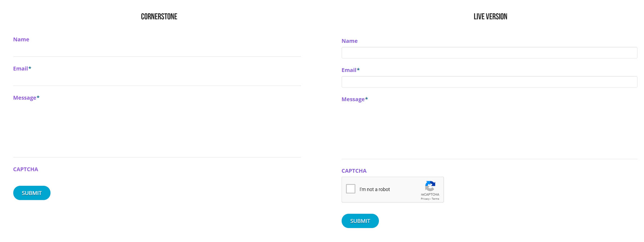Focus the Name field in Cornerstone form
The image size is (644, 242).
(x=157, y=50)
